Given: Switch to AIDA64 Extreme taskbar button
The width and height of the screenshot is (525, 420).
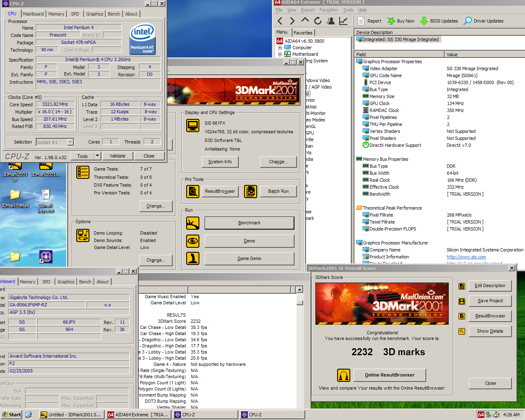Looking at the screenshot, I should click(x=139, y=415).
